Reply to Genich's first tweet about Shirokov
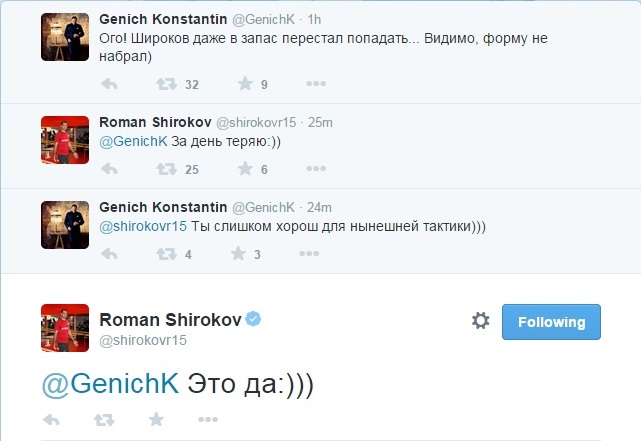Image resolution: width=641 pixels, height=441 pixels. [110, 84]
